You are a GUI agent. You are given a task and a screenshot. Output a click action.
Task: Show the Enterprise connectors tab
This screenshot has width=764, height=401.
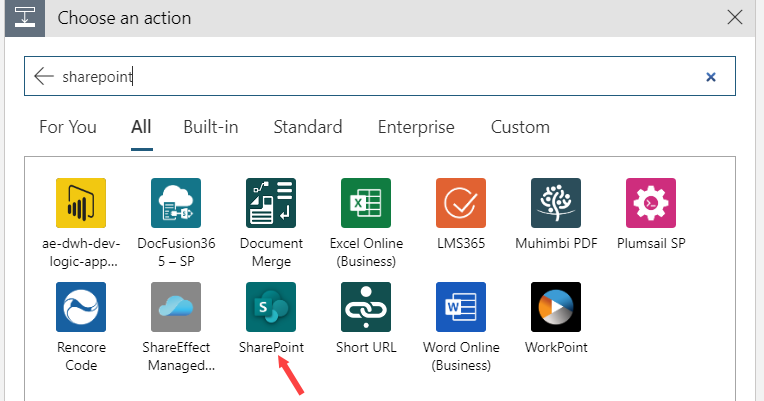click(416, 127)
